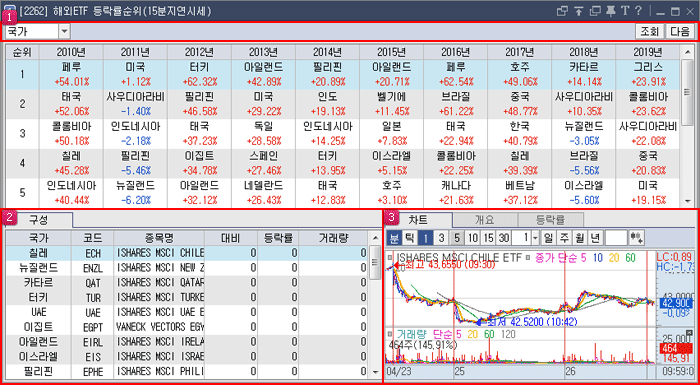
Task: Switch chart to 틱 tick mode
Action: [409, 238]
